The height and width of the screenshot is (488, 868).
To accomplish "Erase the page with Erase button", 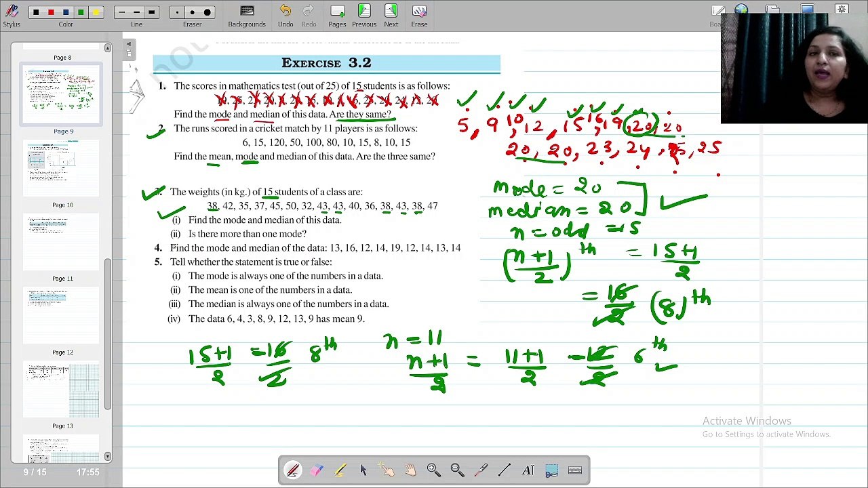I will tap(419, 15).
